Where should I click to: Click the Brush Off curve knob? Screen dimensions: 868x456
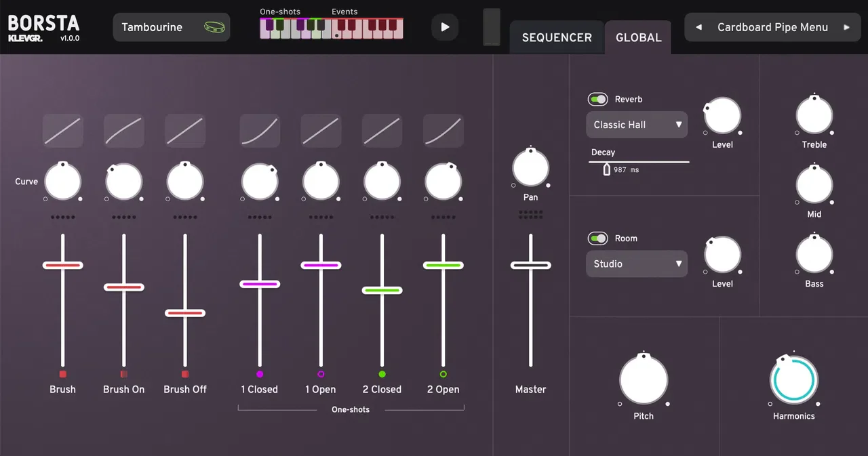pyautogui.click(x=185, y=181)
